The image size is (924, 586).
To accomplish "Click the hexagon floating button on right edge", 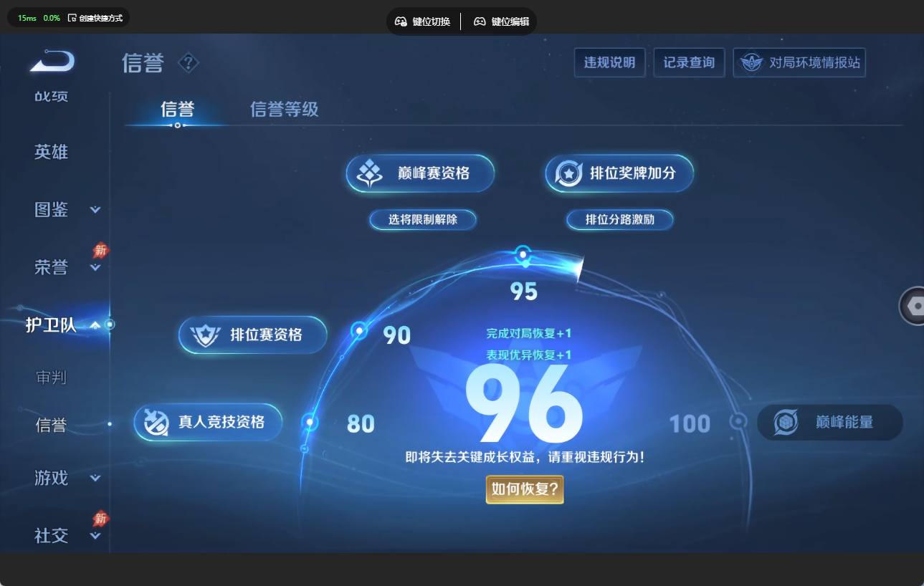I will (913, 306).
